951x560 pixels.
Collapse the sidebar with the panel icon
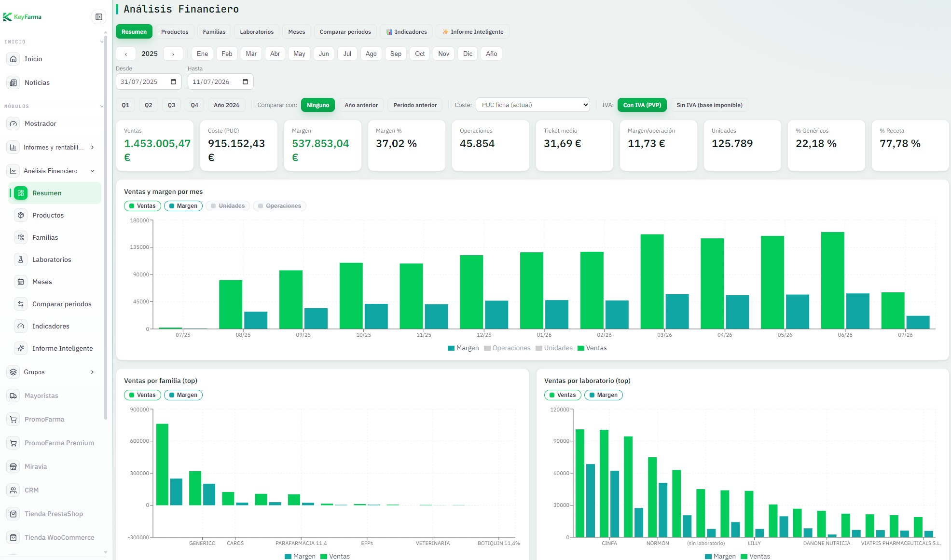tap(98, 17)
